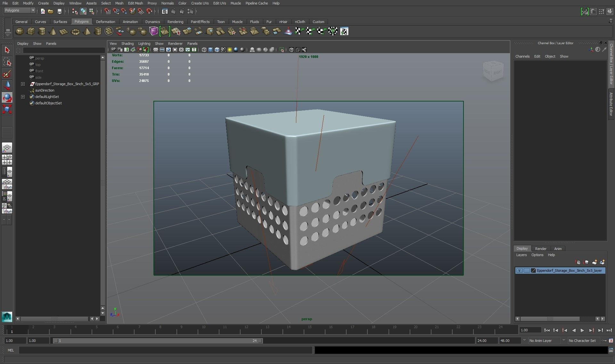Viewport: 615px width, 364px height.
Task: Toggle use all lights yellow icon
Action: click(230, 50)
